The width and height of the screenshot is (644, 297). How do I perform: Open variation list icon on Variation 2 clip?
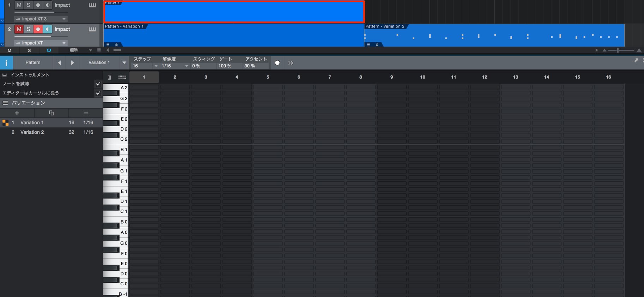(369, 45)
